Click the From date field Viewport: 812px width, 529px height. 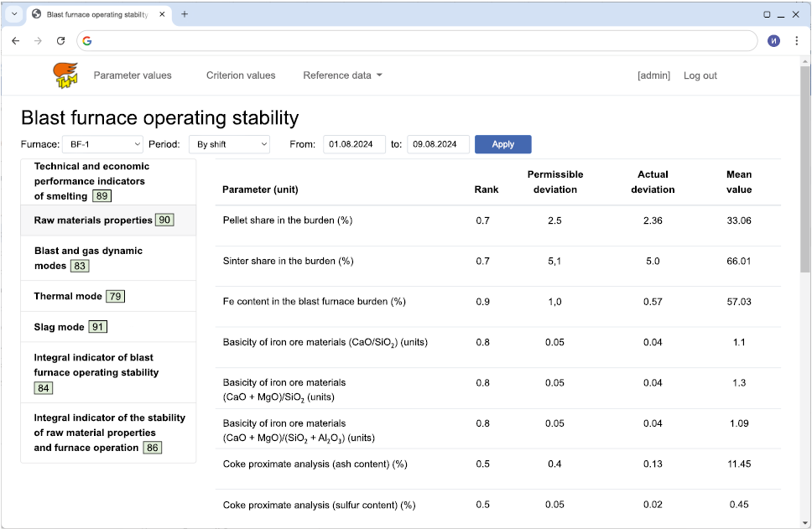tap(354, 144)
